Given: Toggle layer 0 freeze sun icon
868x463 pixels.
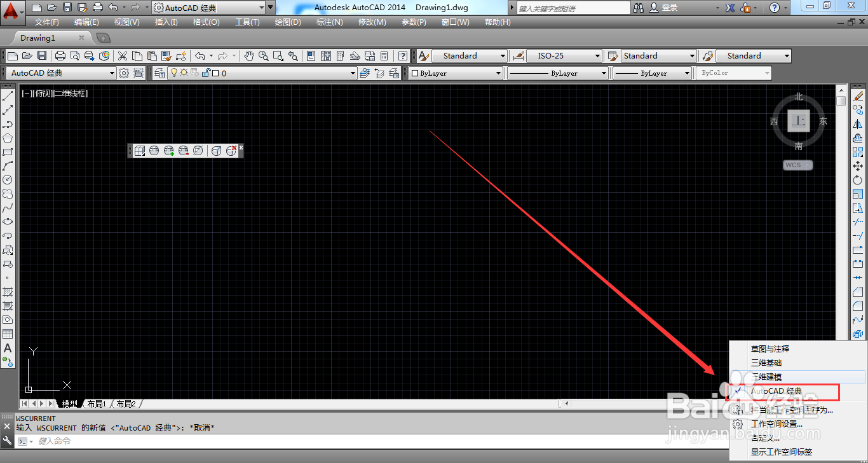Looking at the screenshot, I should (x=184, y=73).
